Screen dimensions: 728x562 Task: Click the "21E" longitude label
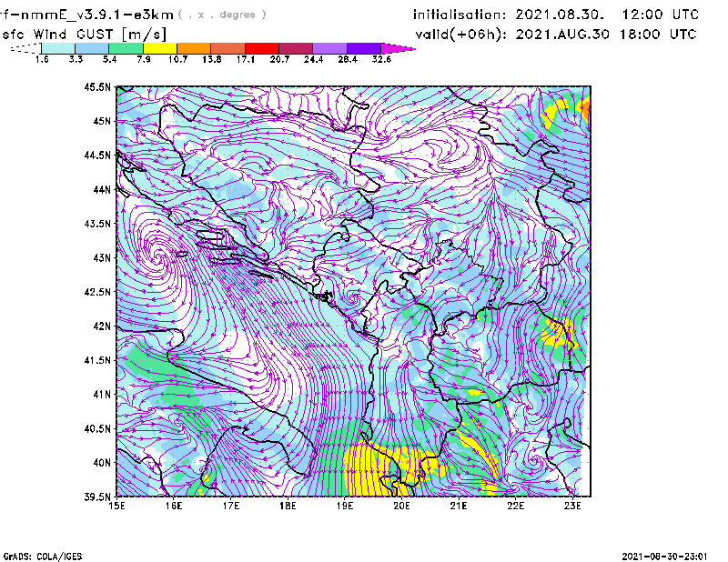tap(459, 506)
